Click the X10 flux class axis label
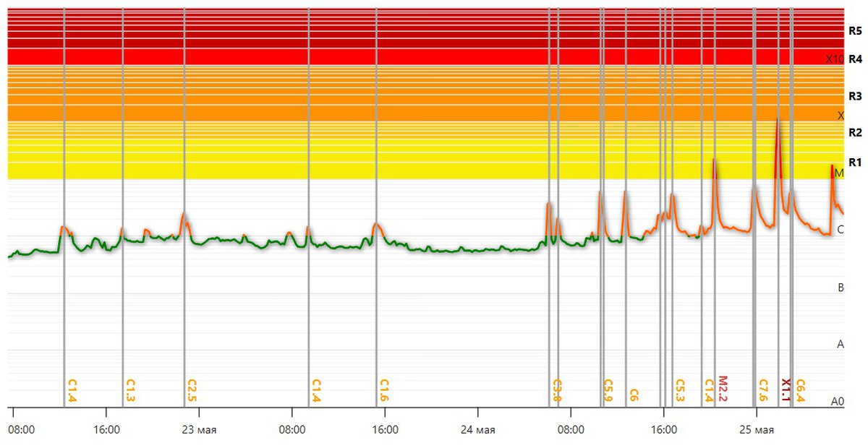Viewport: 868px width, 448px height. [834, 59]
